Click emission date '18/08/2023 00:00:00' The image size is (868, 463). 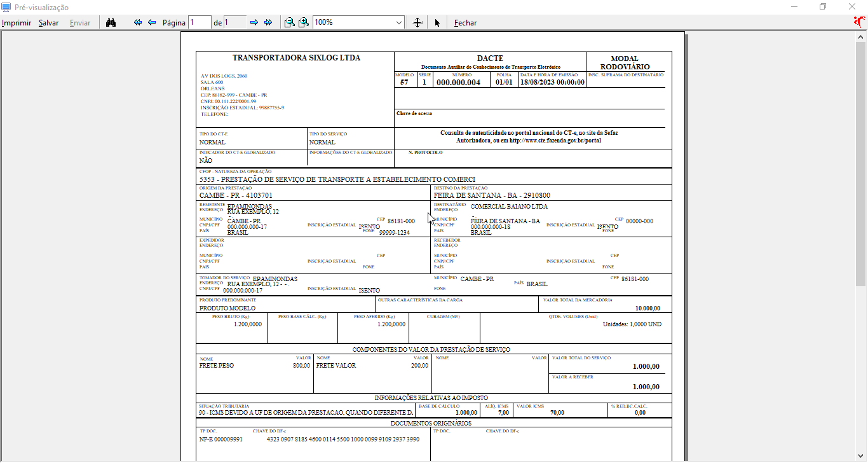click(552, 82)
